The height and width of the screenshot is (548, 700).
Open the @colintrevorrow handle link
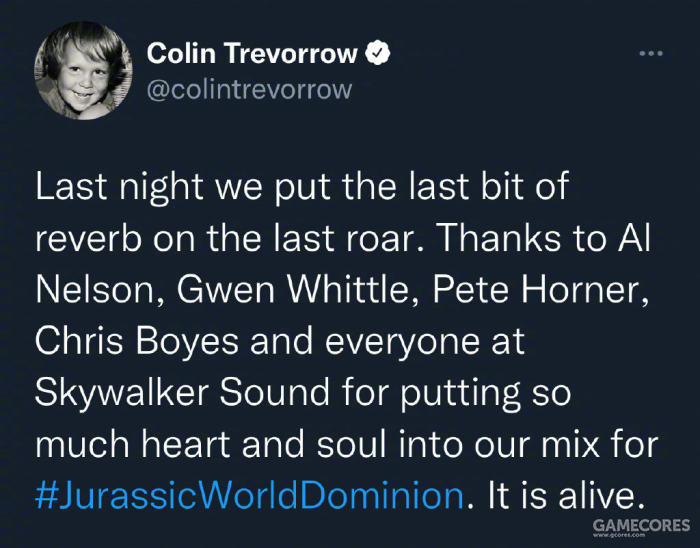(250, 89)
